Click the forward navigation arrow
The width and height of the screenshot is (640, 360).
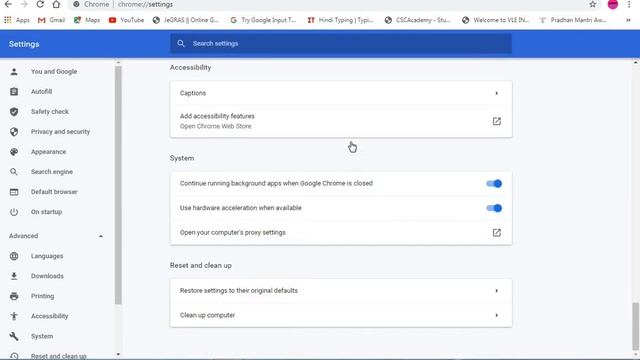point(24,4)
